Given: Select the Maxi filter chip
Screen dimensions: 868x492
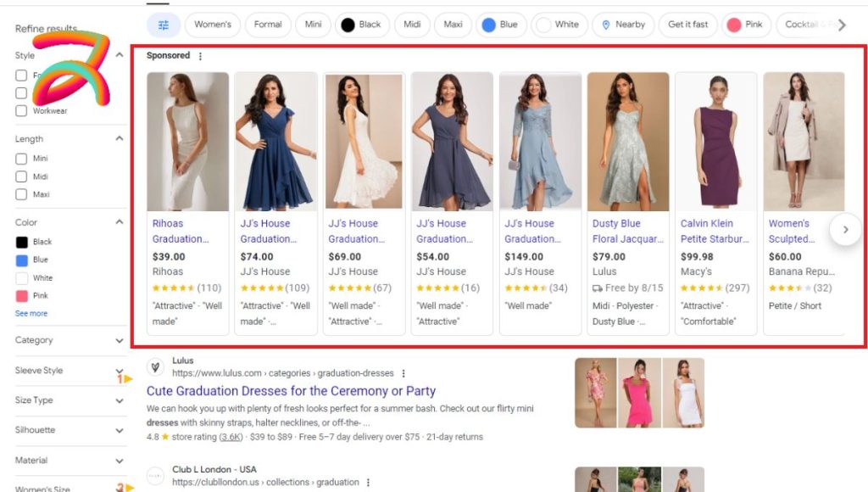Looking at the screenshot, I should (x=453, y=25).
